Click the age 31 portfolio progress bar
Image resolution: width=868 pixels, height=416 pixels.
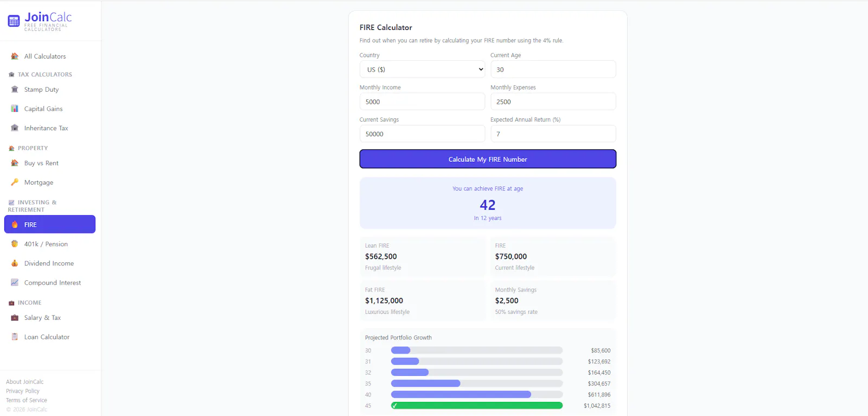[477, 361]
